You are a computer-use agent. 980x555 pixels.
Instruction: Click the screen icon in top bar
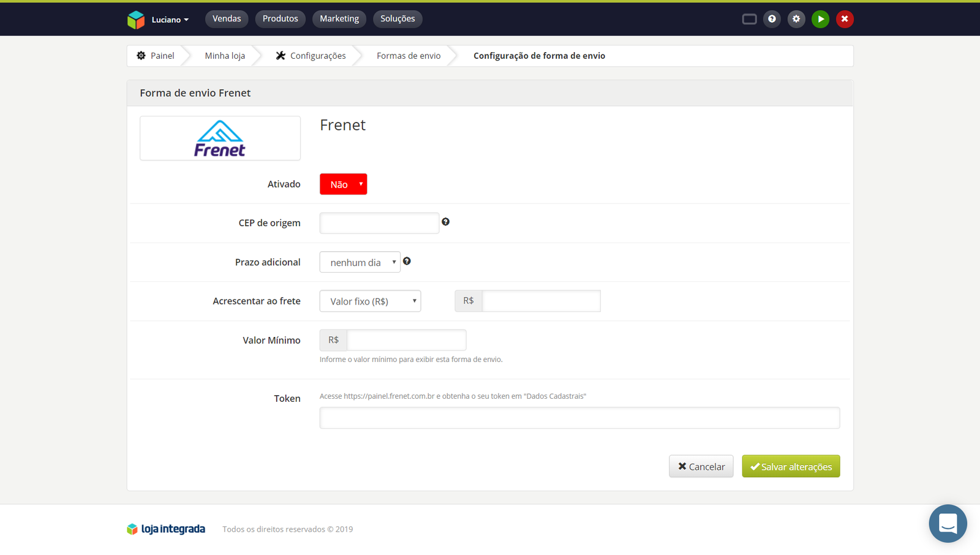pos(749,19)
